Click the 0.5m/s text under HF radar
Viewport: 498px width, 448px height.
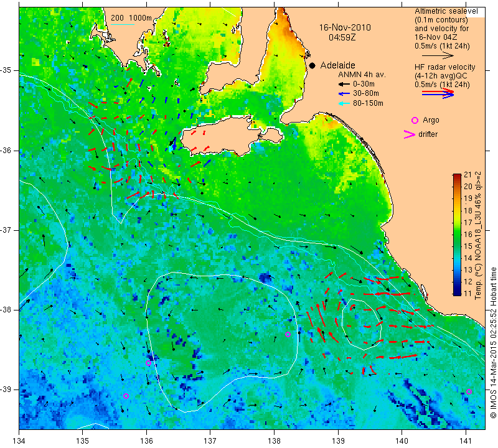442,85
